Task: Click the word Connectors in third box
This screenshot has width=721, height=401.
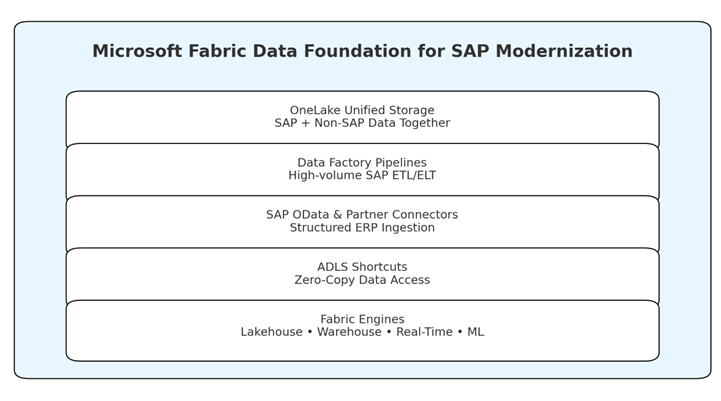Action: [x=423, y=214]
